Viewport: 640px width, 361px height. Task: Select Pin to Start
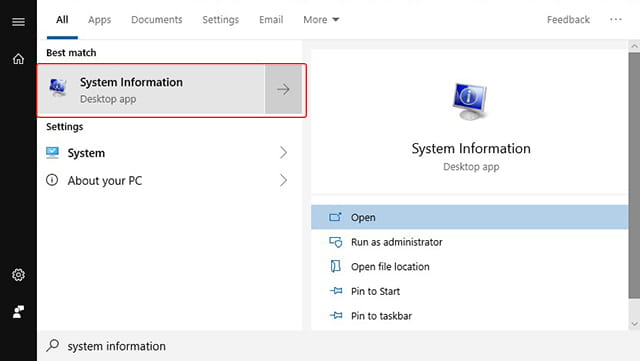point(469,291)
